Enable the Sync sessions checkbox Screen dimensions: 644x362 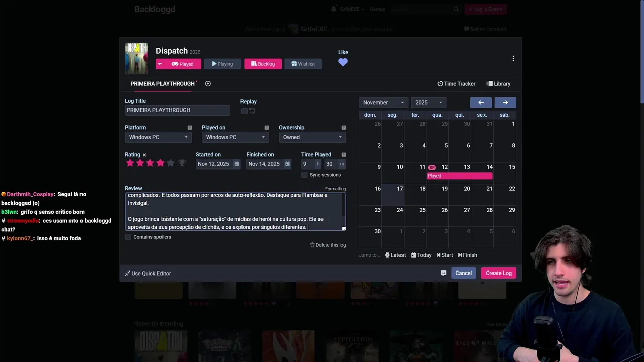point(304,175)
